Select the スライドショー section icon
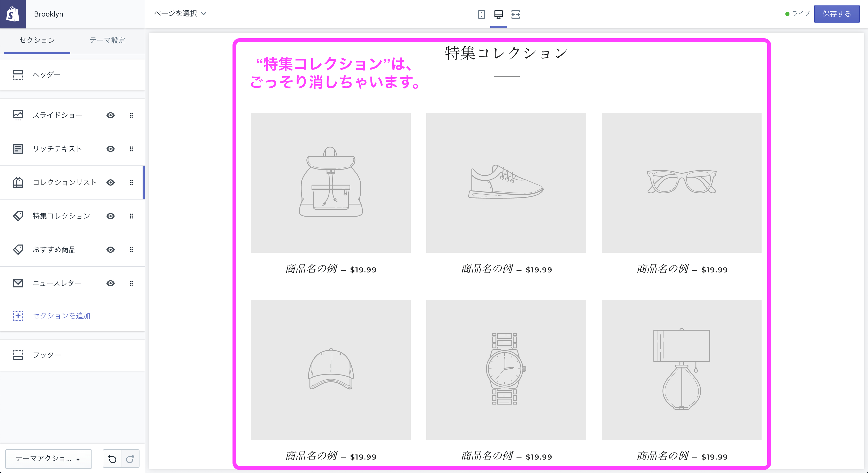The width and height of the screenshot is (868, 473). tap(18, 115)
